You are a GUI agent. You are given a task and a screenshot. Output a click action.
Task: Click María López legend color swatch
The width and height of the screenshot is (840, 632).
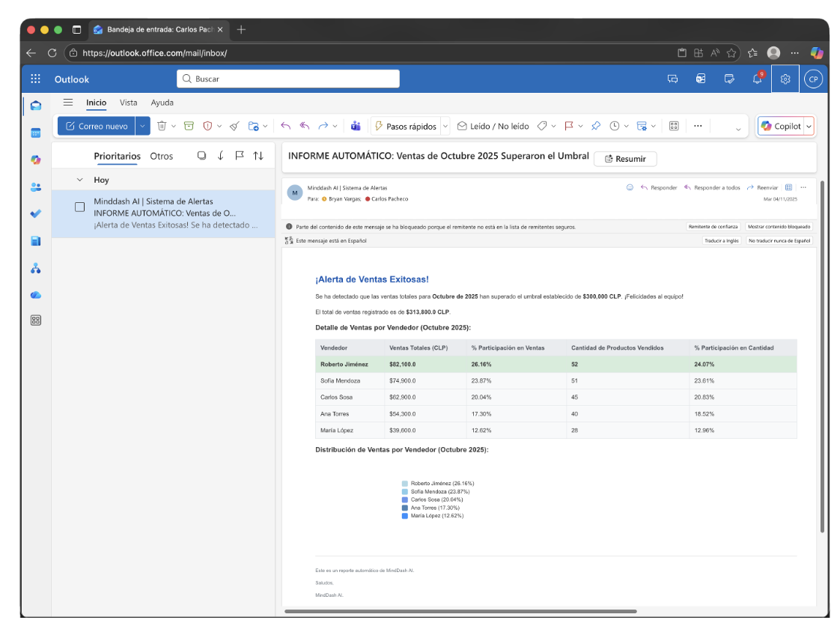[x=405, y=516]
